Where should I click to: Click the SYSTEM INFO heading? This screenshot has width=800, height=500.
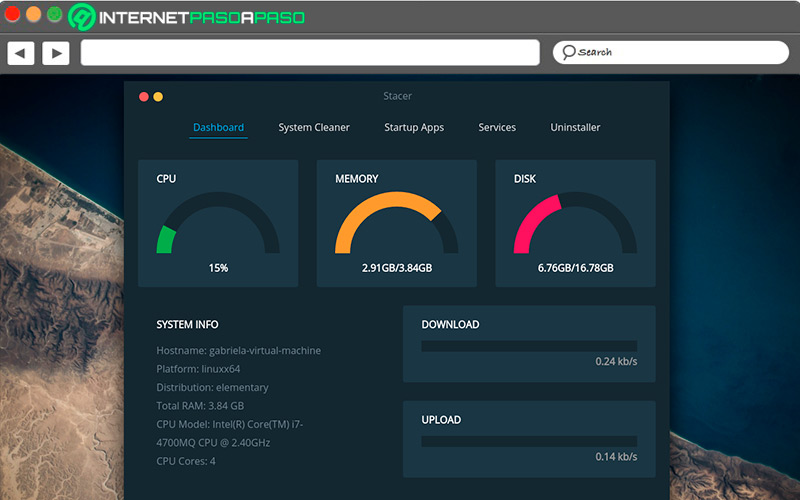187,324
